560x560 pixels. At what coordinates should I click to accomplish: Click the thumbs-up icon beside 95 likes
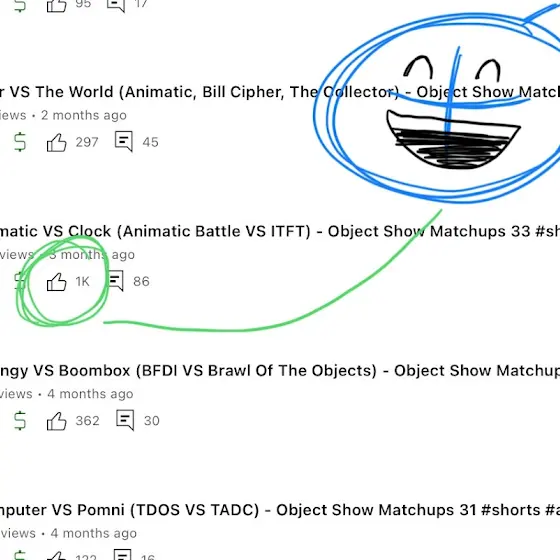tap(56, 5)
